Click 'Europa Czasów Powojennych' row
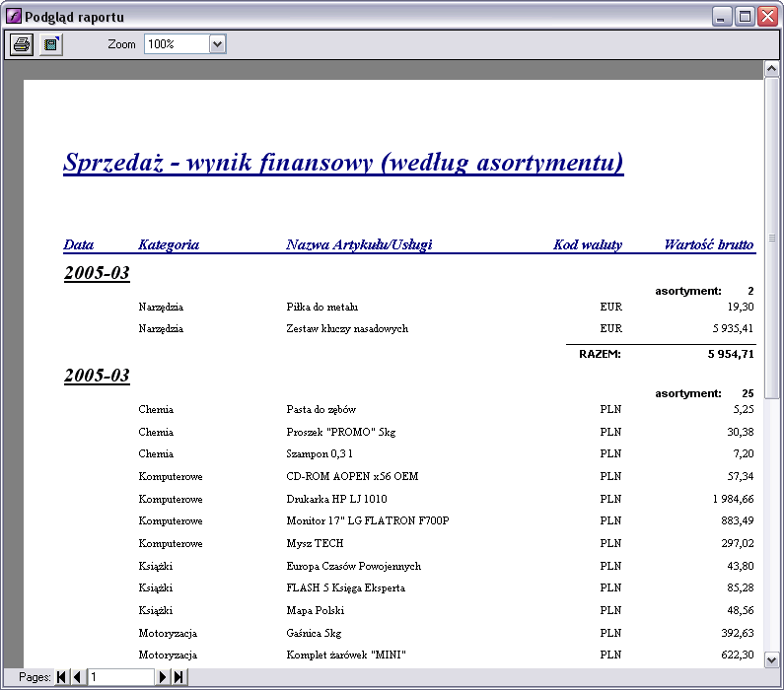 click(x=446, y=566)
